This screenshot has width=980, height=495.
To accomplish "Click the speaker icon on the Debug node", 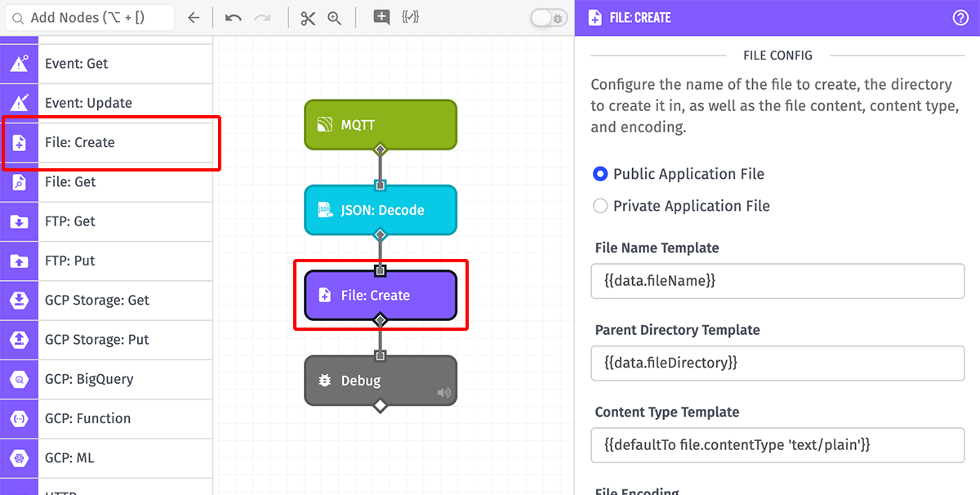I will coord(443,391).
